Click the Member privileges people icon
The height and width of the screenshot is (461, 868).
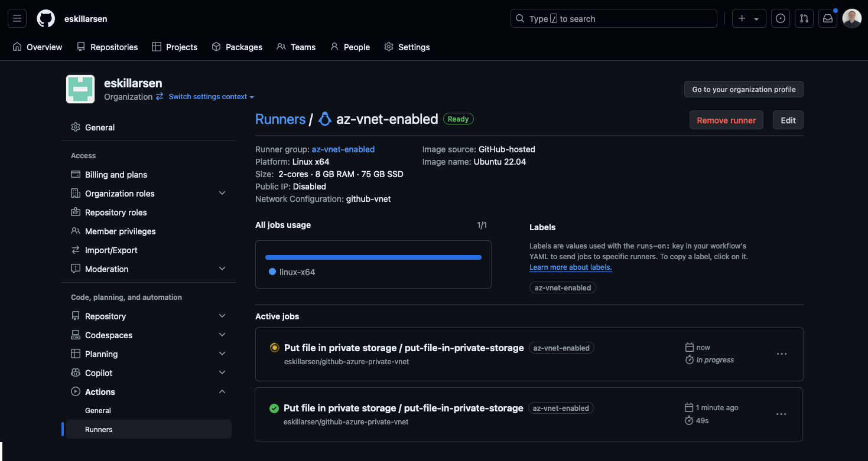[76, 231]
